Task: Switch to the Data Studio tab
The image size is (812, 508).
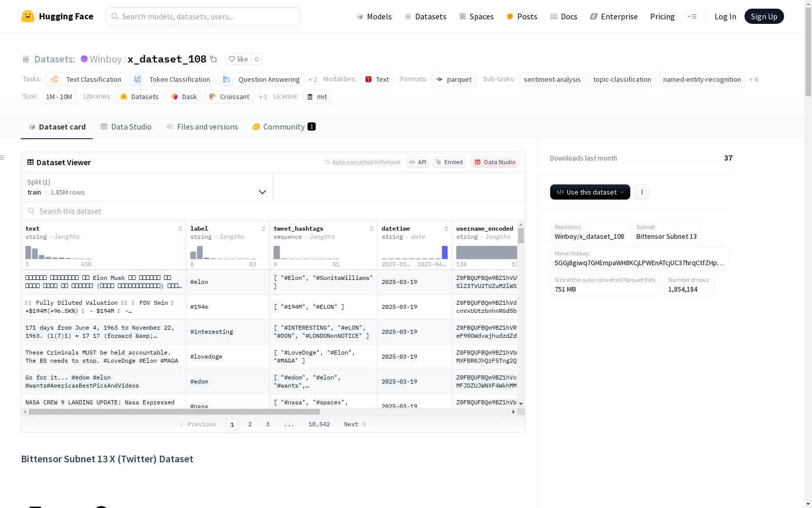Action: (126, 127)
